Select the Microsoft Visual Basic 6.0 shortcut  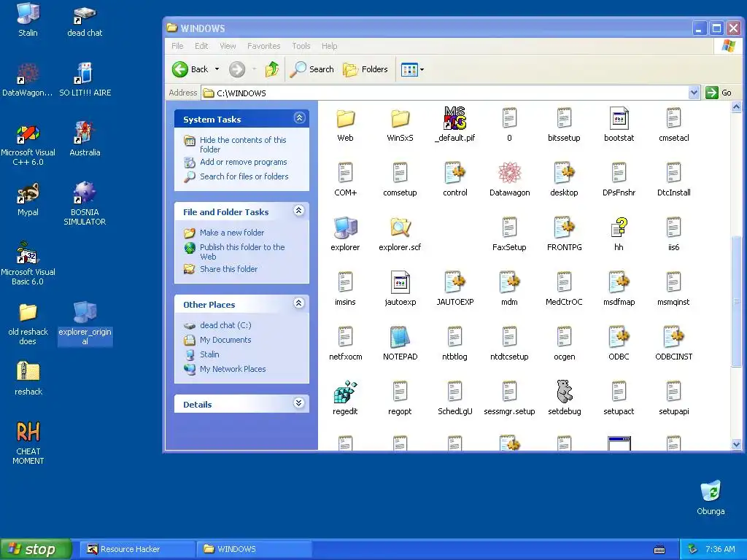(x=28, y=253)
